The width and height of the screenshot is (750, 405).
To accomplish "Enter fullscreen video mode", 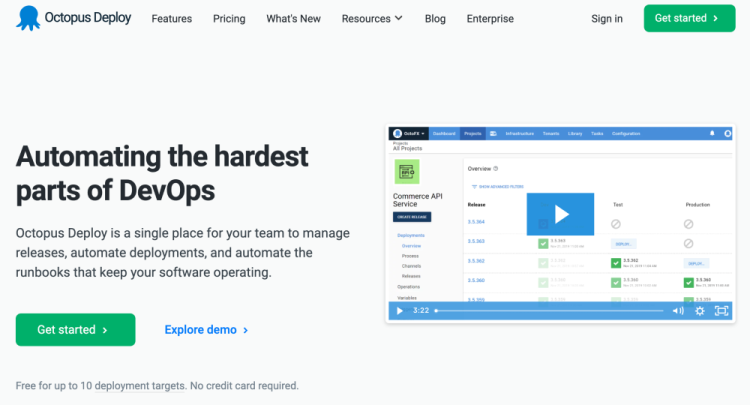I will [721, 311].
